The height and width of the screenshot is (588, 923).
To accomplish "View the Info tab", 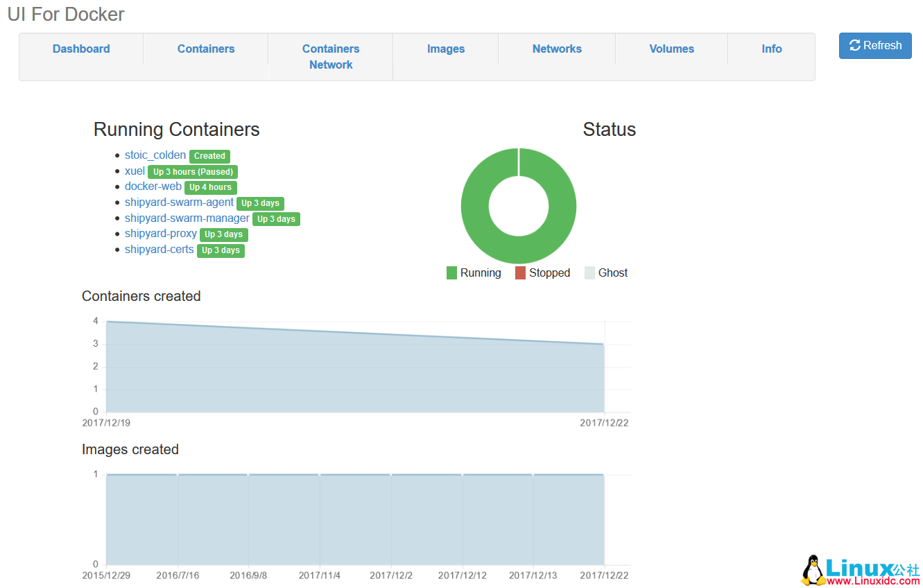I will [771, 49].
